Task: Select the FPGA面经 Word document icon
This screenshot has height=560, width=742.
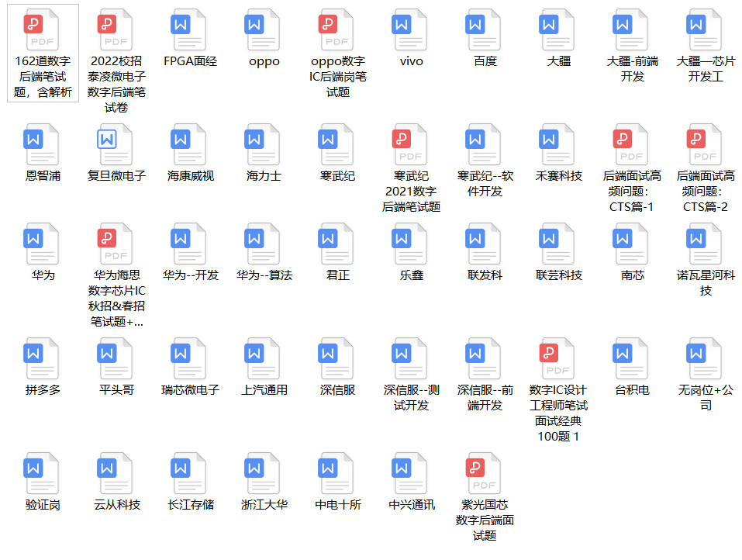Action: 189,29
